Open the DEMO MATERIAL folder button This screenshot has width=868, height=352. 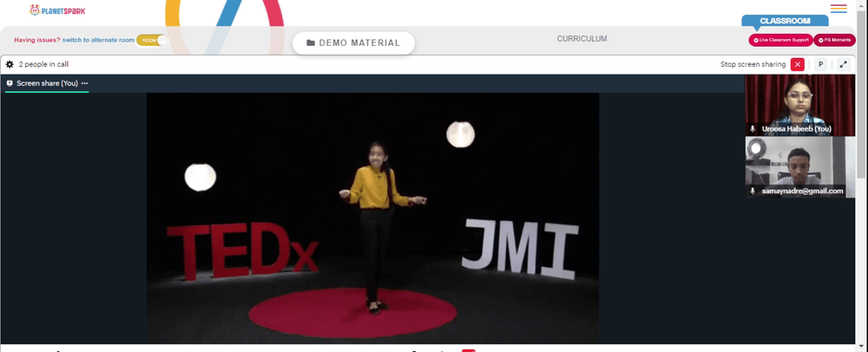point(353,43)
